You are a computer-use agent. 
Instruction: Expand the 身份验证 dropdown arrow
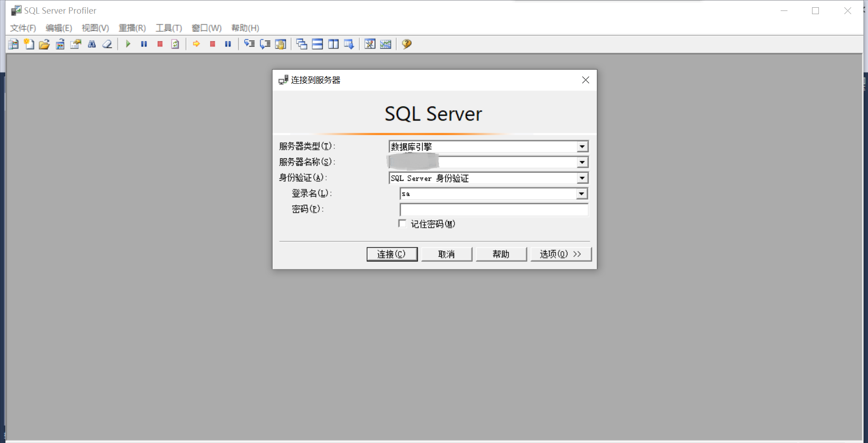pos(582,178)
